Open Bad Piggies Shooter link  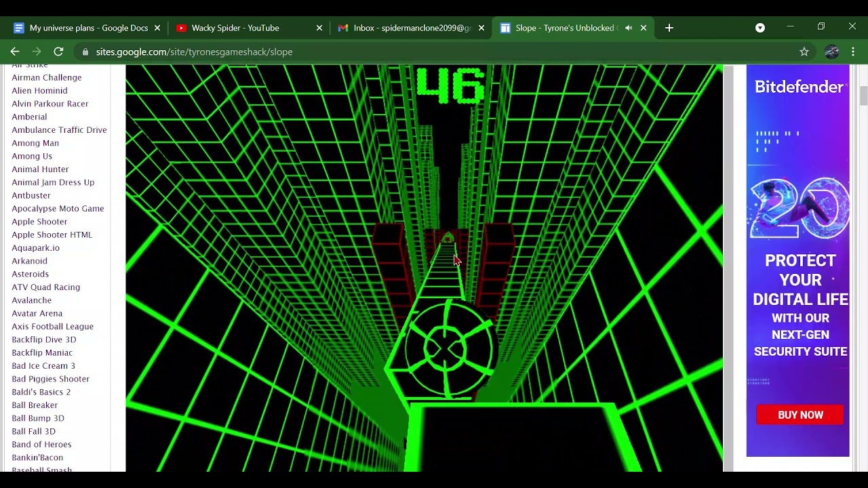coord(50,379)
